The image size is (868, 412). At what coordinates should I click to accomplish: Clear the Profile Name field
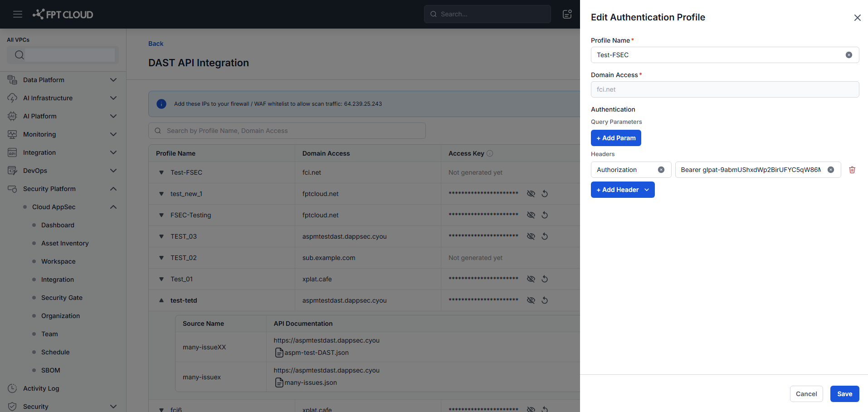pos(849,55)
